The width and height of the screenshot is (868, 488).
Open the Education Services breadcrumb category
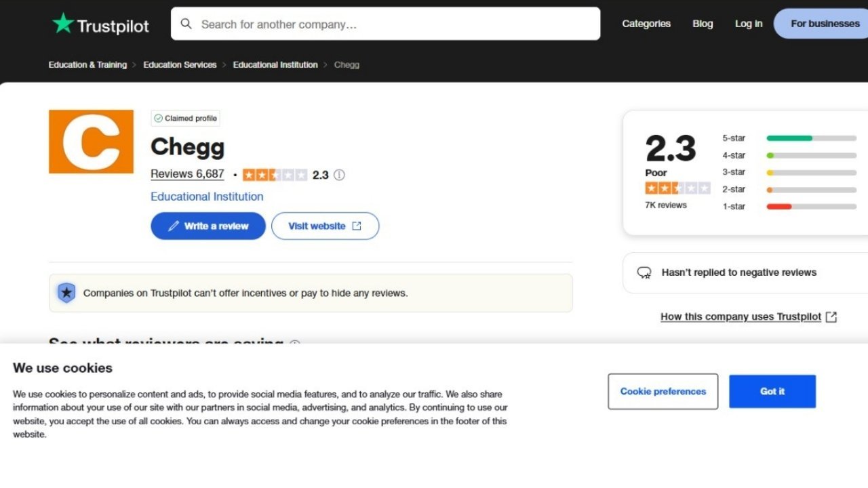[180, 64]
